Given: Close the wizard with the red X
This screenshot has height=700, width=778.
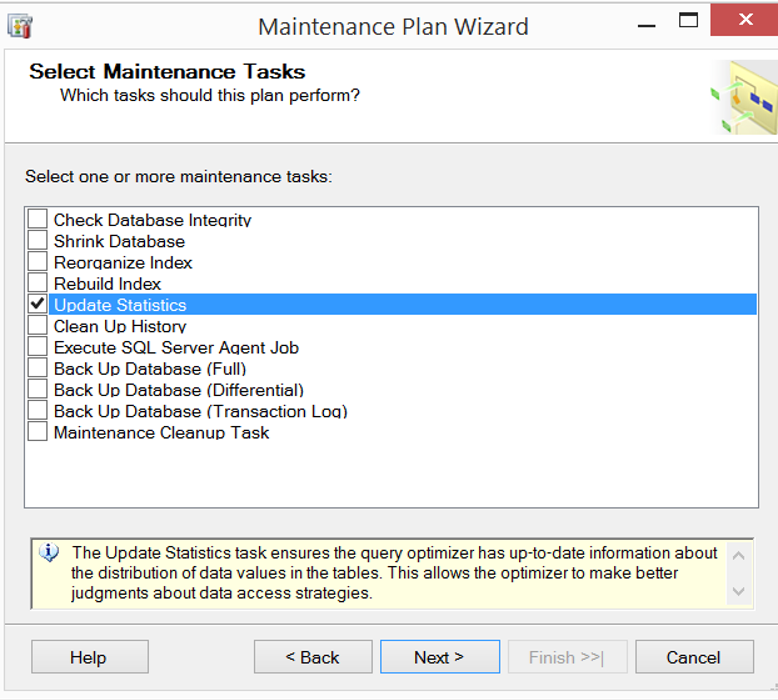Looking at the screenshot, I should [744, 20].
